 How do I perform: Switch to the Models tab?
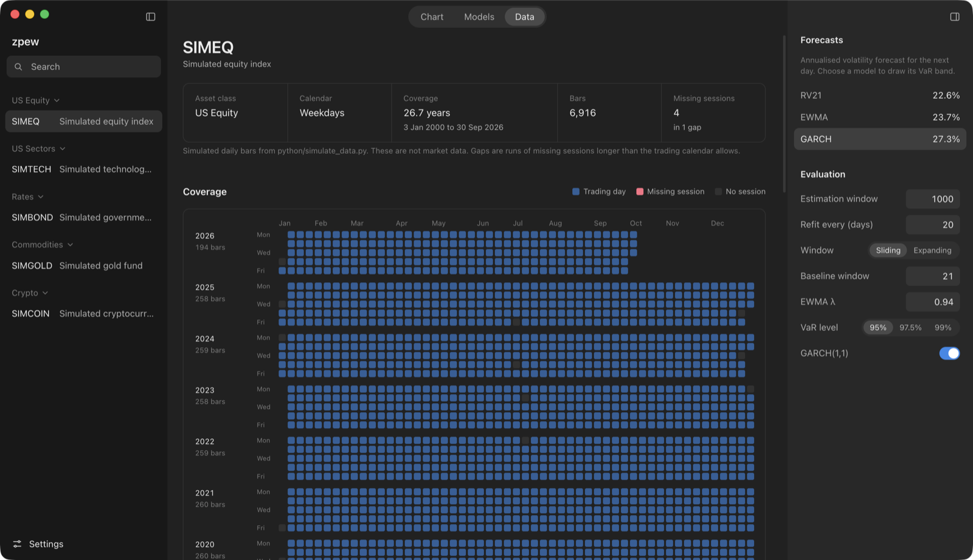click(x=479, y=17)
